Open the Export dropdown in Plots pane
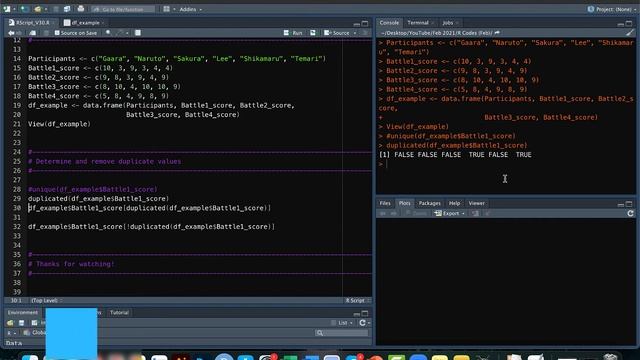The image size is (640, 360). (x=450, y=213)
